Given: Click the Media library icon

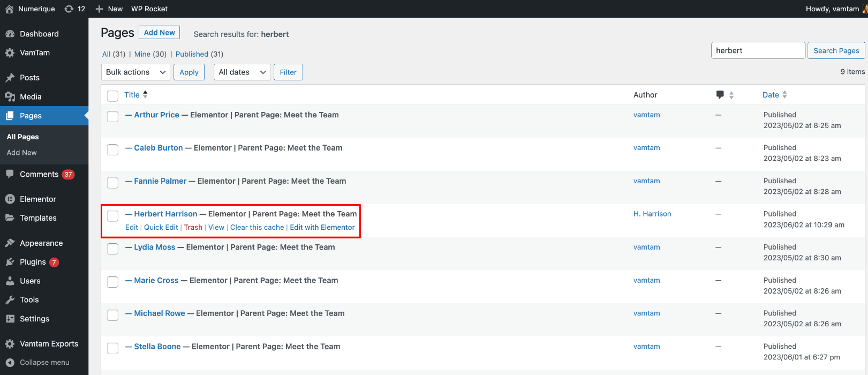Looking at the screenshot, I should tap(10, 96).
